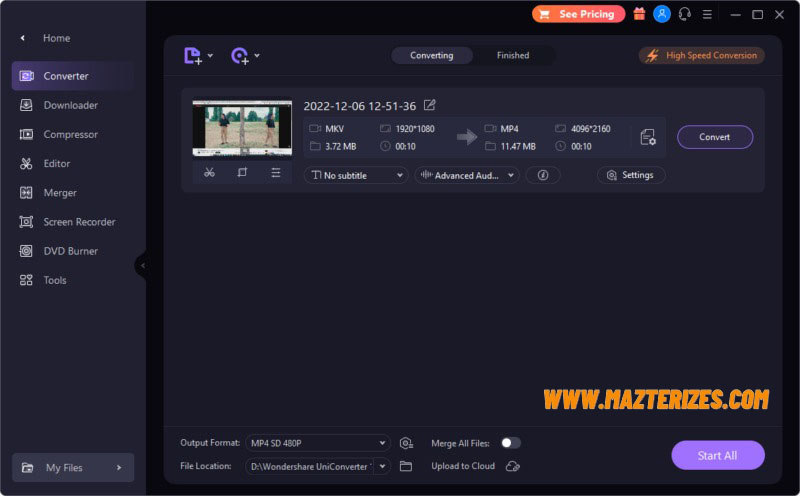800x496 pixels.
Task: Open Settings for the video item
Action: [x=631, y=175]
